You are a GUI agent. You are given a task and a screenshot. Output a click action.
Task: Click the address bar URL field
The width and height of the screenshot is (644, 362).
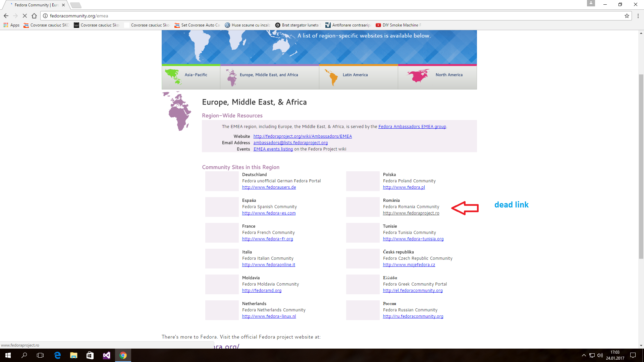pos(335,16)
